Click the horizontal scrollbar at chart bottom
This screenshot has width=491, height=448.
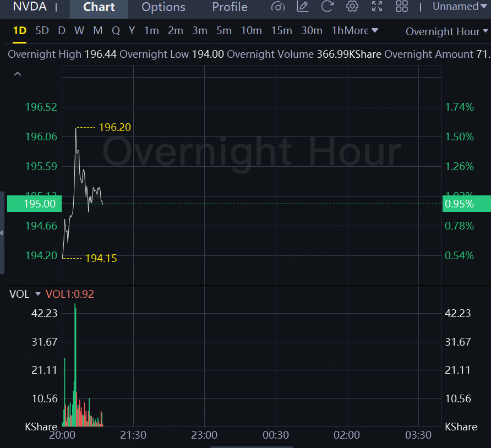[252, 447]
